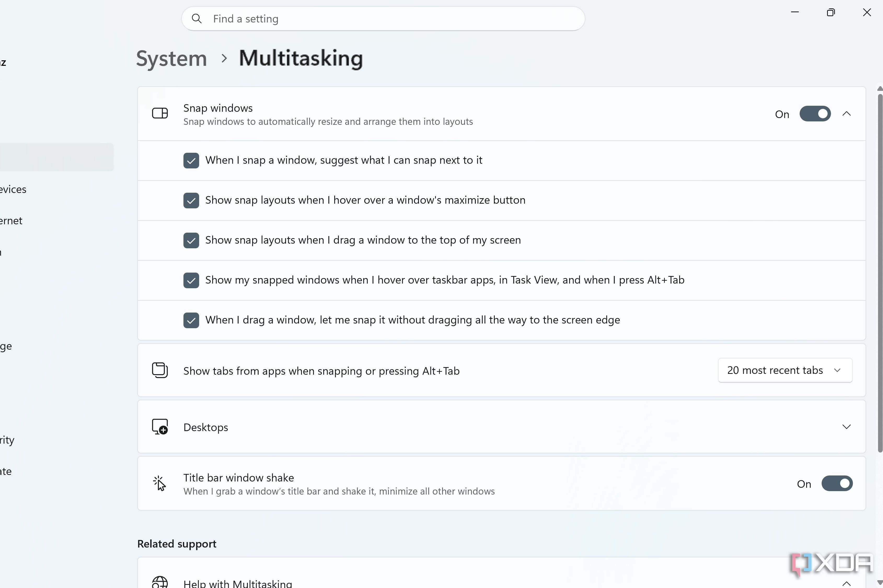Open the 20 most recent tabs dropdown
The image size is (883, 588).
[x=785, y=370]
